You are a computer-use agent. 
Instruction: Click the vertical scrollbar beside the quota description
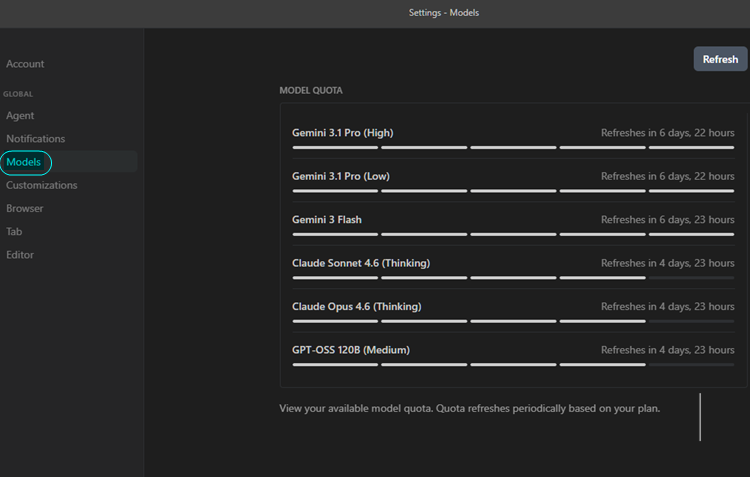[x=700, y=417]
